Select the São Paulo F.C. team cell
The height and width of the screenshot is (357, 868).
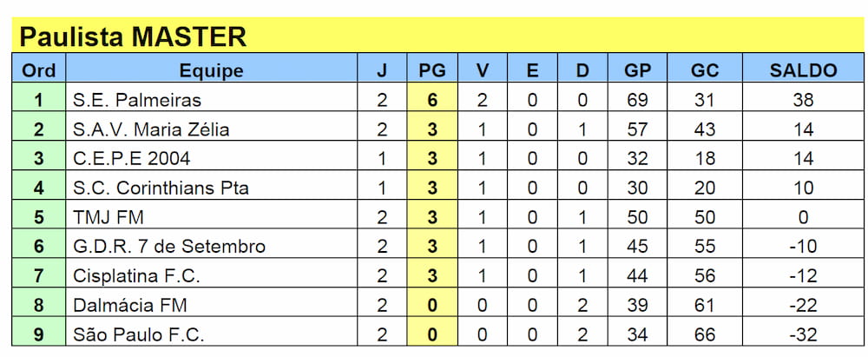[139, 334]
